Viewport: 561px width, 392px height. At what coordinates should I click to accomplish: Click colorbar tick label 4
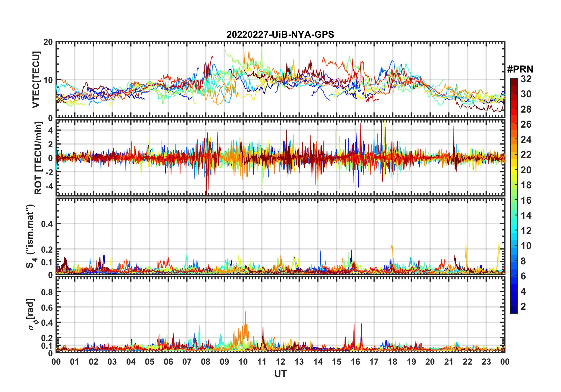coord(523,291)
